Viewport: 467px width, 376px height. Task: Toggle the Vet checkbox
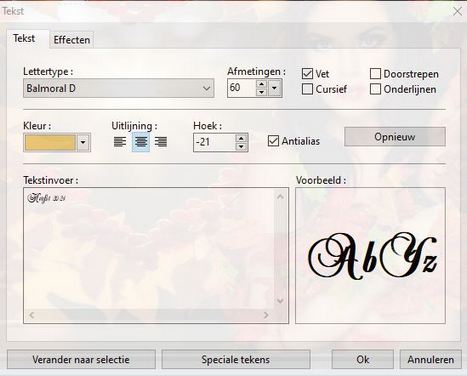[x=307, y=74]
